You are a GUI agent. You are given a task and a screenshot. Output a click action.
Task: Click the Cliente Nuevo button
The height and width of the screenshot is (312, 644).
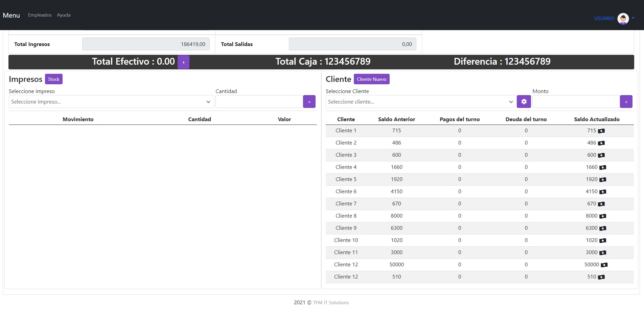click(371, 79)
